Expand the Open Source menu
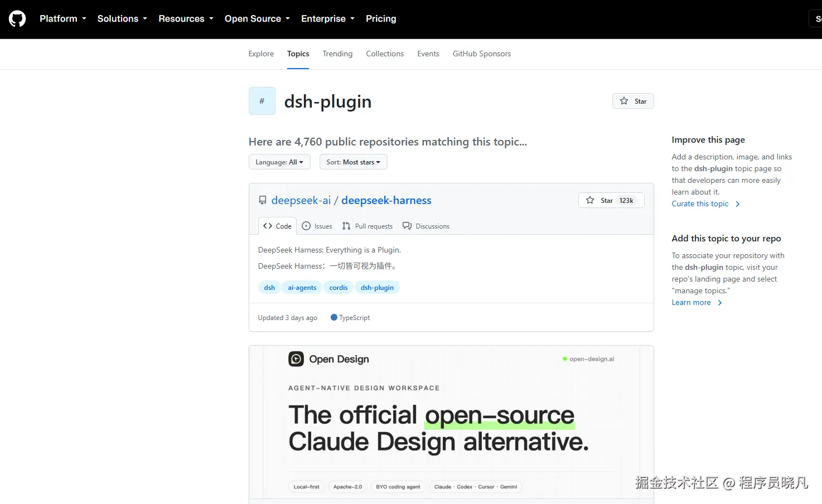Screen dimensions: 822x504 pos(257,19)
